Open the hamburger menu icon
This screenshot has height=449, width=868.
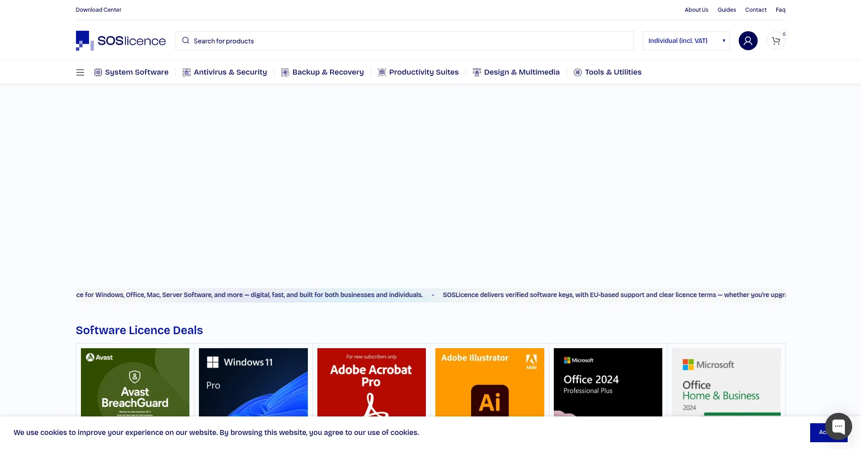(80, 72)
